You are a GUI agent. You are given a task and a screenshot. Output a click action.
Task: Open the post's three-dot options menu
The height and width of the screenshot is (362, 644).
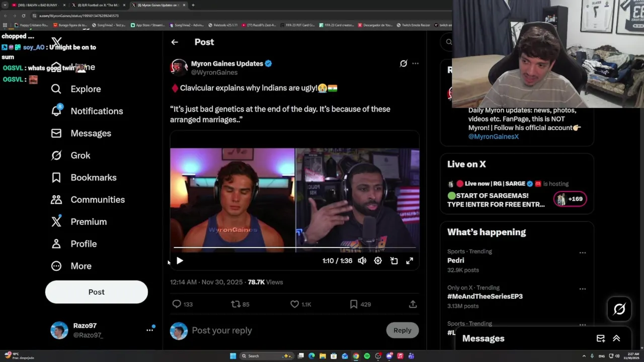(x=415, y=63)
